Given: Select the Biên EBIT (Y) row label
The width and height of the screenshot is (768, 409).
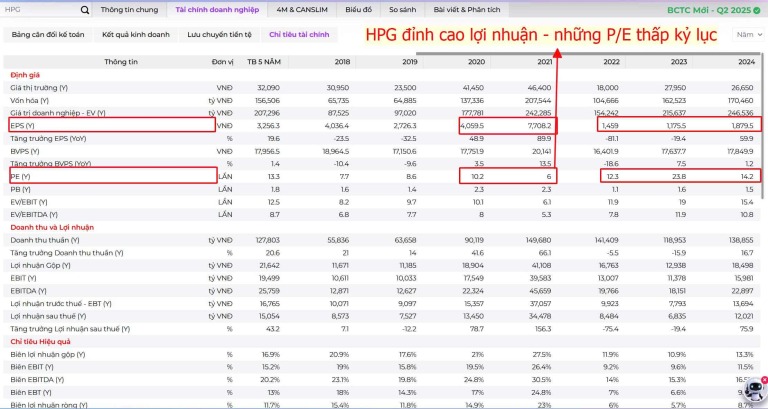Looking at the screenshot, I should pyautogui.click(x=32, y=367).
